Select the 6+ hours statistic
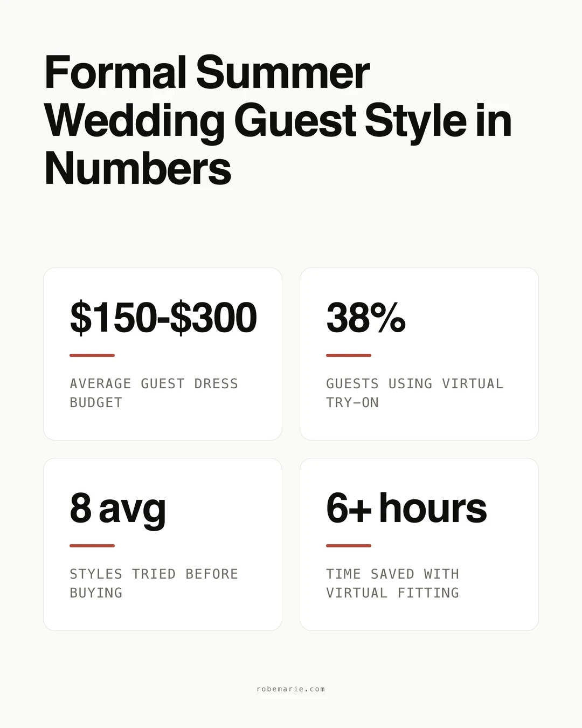582x728 pixels. (x=406, y=508)
